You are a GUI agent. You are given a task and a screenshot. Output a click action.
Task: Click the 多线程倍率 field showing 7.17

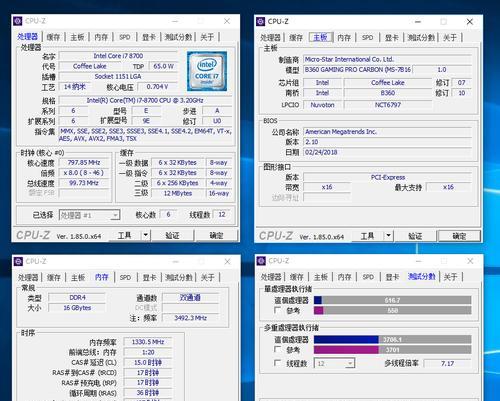[447, 363]
